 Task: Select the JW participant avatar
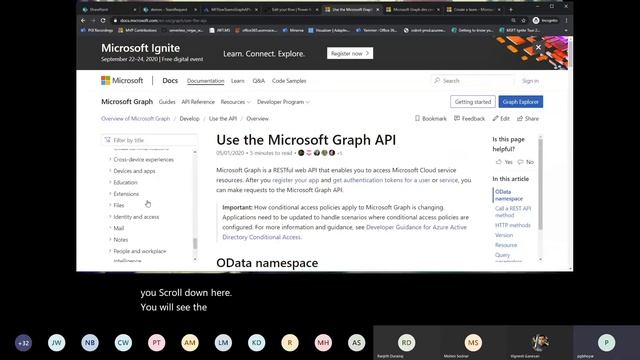pyautogui.click(x=56, y=343)
